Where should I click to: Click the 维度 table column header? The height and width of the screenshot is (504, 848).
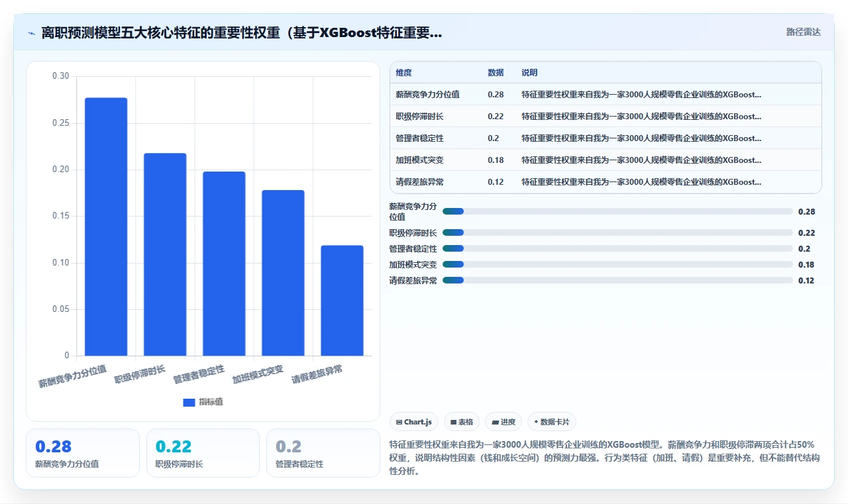(x=403, y=73)
